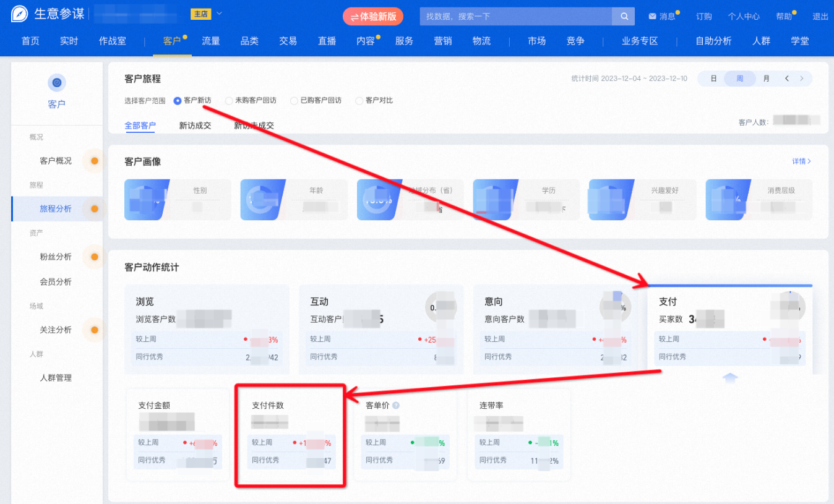Click the 客单价 help question icon
Screen dimensions: 834x504
(x=396, y=406)
